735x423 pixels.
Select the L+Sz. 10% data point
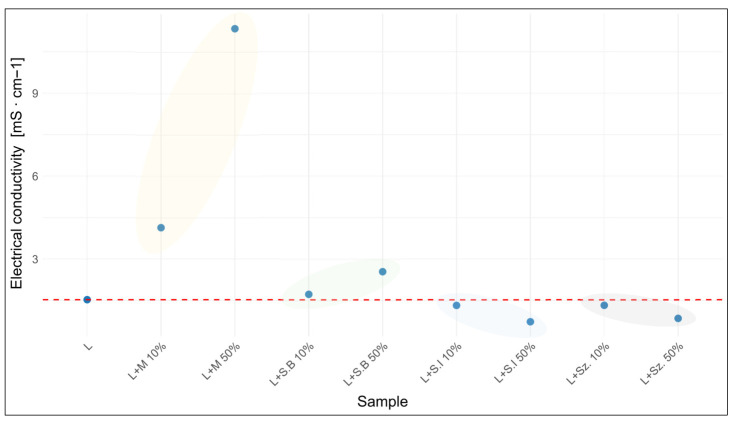604,306
